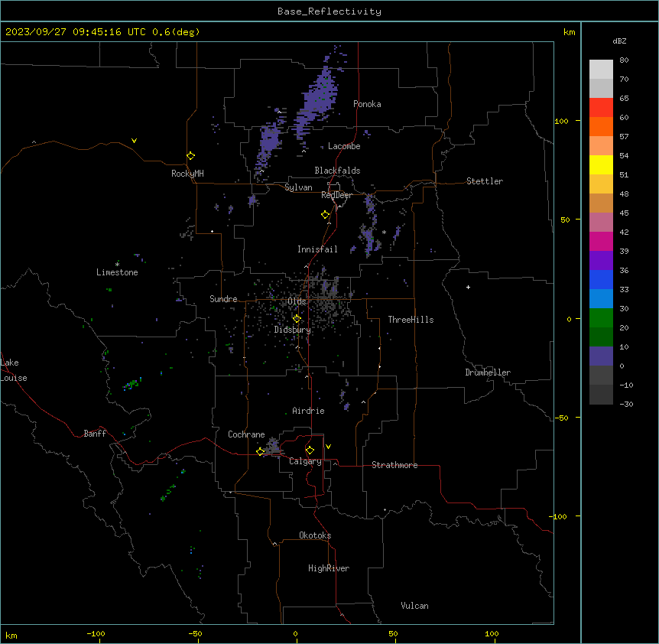Click the km unit label at top right
This screenshot has height=644, width=659.
click(x=569, y=32)
